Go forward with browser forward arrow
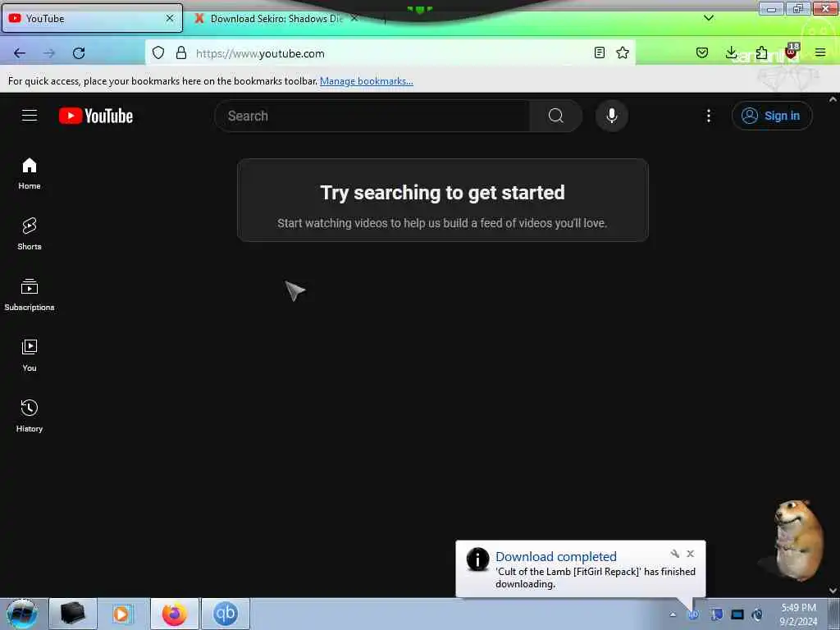 coord(49,53)
